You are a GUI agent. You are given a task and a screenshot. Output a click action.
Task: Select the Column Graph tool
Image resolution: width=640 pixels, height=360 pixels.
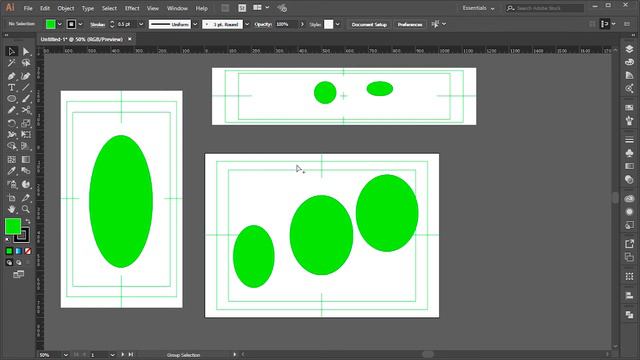click(x=26, y=184)
